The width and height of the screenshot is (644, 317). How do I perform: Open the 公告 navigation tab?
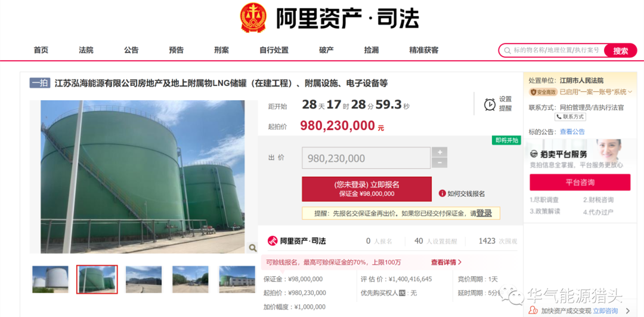pos(131,50)
